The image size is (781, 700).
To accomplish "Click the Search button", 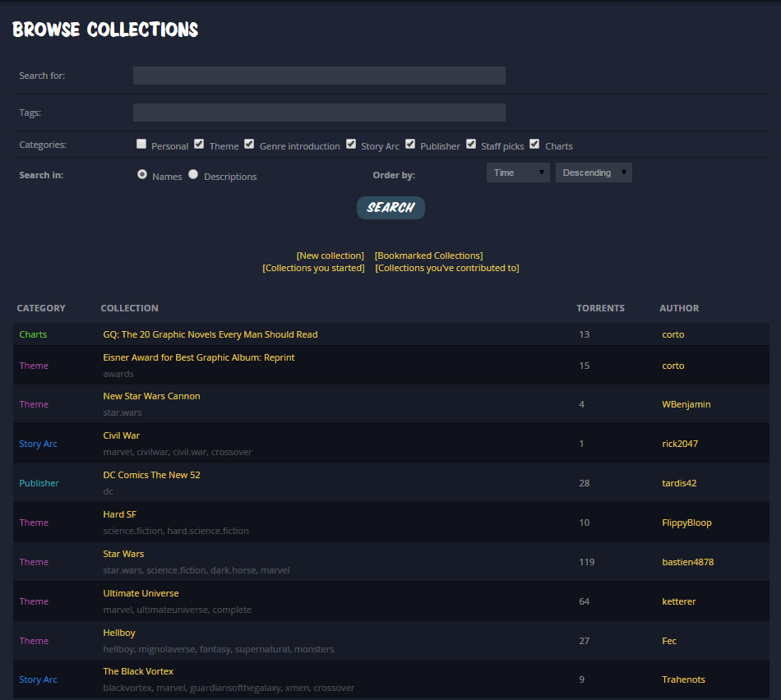I will pyautogui.click(x=390, y=208).
